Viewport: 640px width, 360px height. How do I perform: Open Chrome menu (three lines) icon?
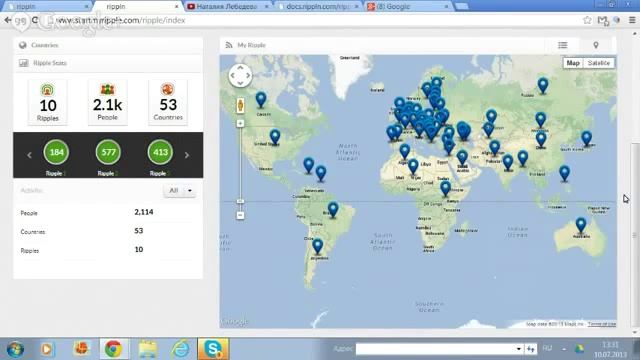coord(632,20)
